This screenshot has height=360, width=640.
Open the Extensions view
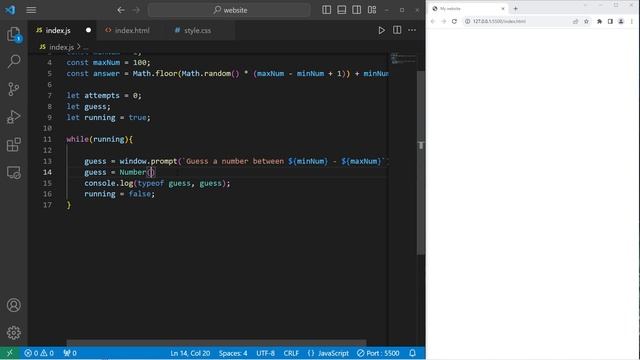pyautogui.click(x=13, y=144)
